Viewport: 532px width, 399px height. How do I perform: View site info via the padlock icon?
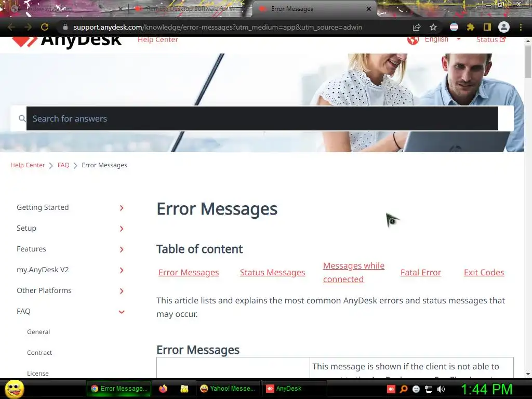65,27
